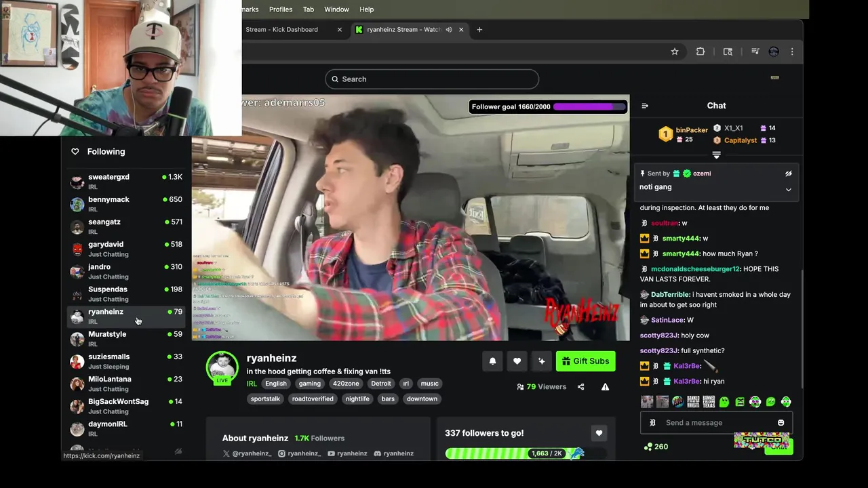Click the English tag

(275, 384)
